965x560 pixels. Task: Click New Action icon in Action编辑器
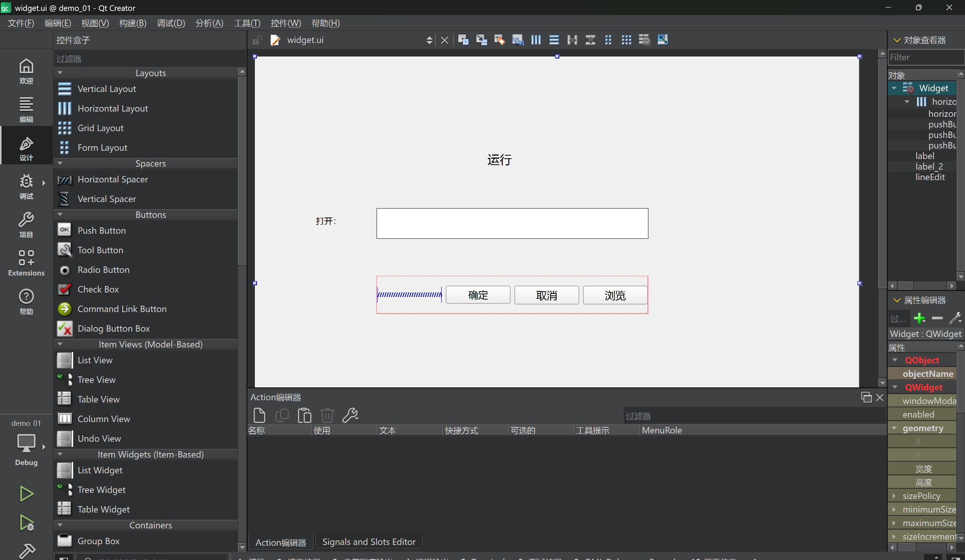[x=259, y=415]
